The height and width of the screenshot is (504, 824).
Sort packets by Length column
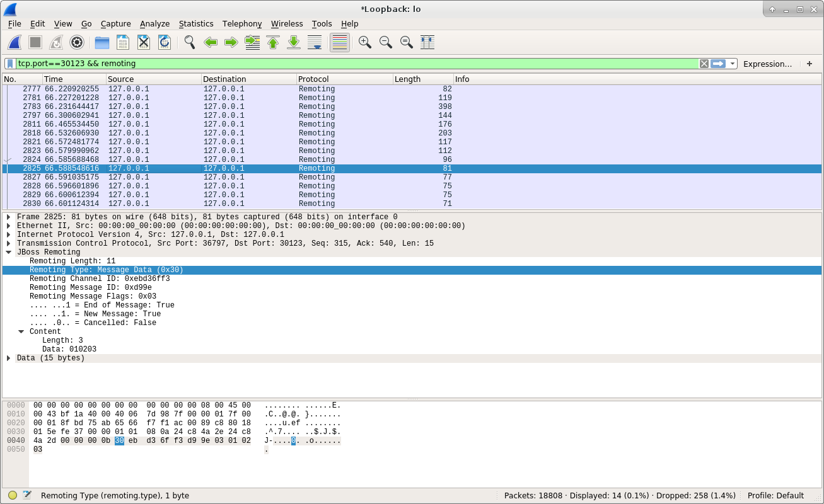[x=422, y=79]
